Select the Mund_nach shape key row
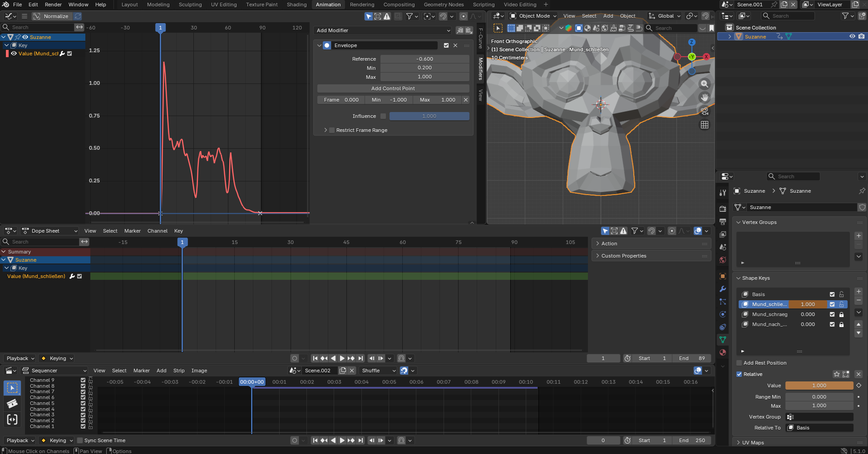The width and height of the screenshot is (868, 454). (x=792, y=324)
